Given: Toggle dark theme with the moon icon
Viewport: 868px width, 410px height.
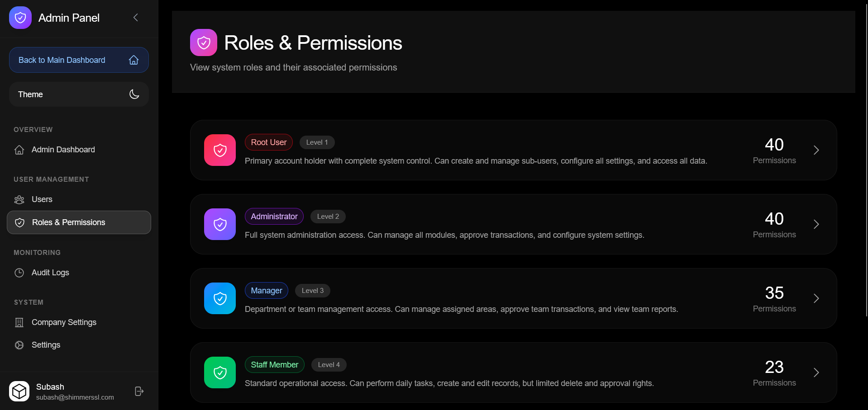Looking at the screenshot, I should click(x=134, y=94).
